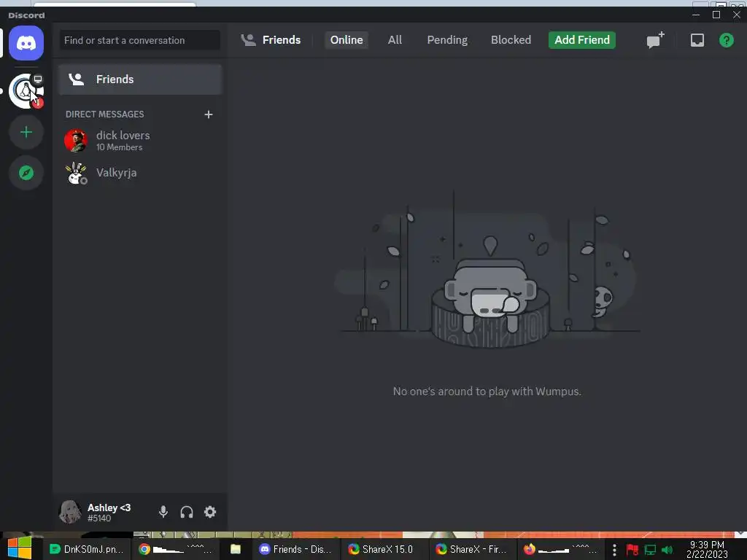Open the penguin server in sidebar

(26, 91)
